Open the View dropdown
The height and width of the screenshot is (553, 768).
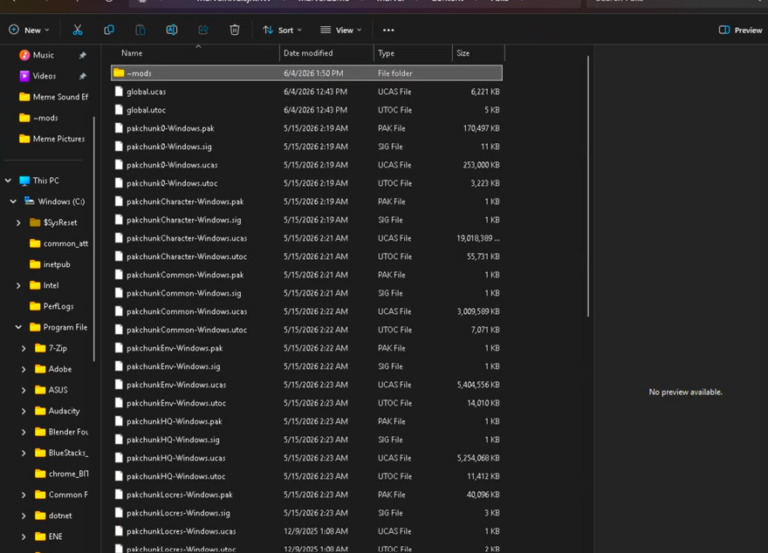[341, 30]
